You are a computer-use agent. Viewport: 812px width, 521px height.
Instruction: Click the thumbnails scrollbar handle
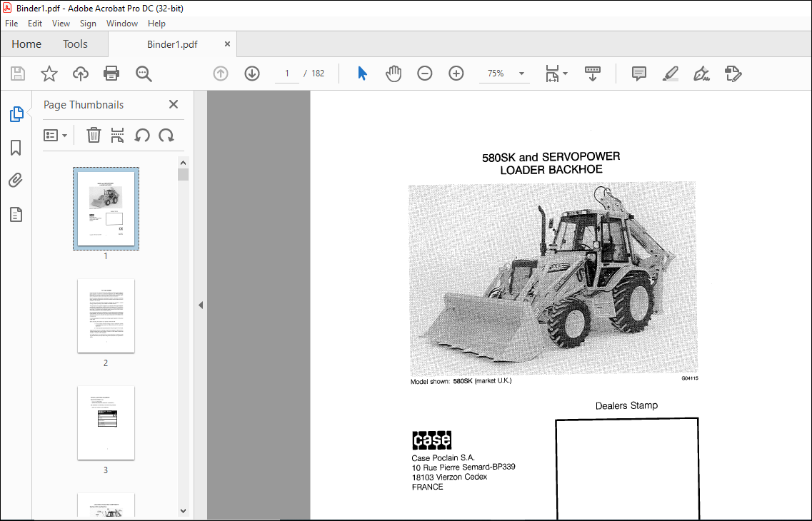point(183,174)
